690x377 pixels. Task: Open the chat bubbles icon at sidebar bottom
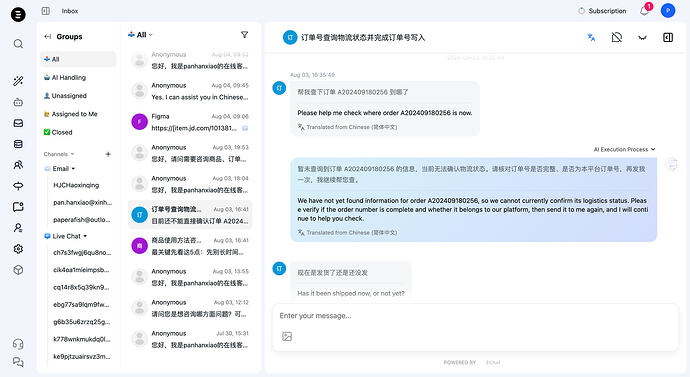point(18,362)
